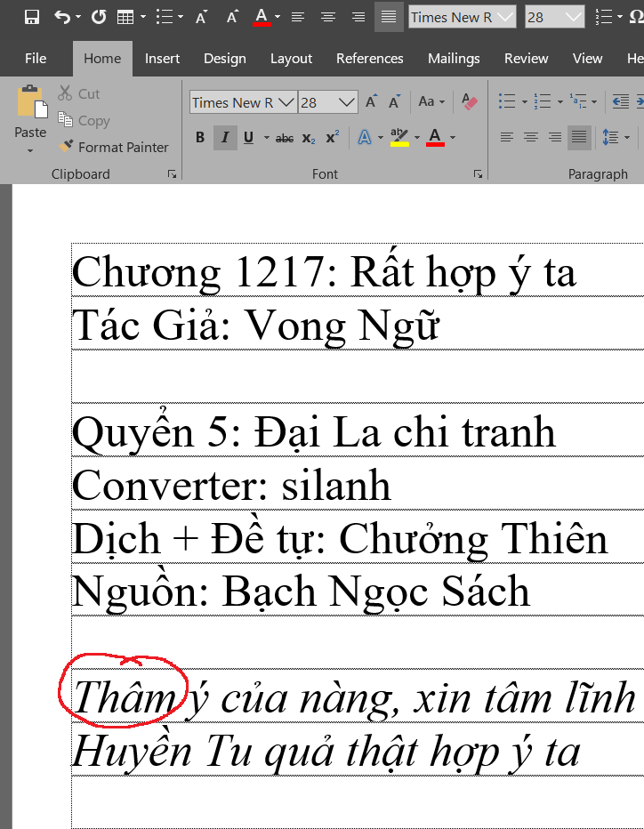The width and height of the screenshot is (644, 829).
Task: Open font name box in Quick Access Toolbar
Action: tap(463, 17)
